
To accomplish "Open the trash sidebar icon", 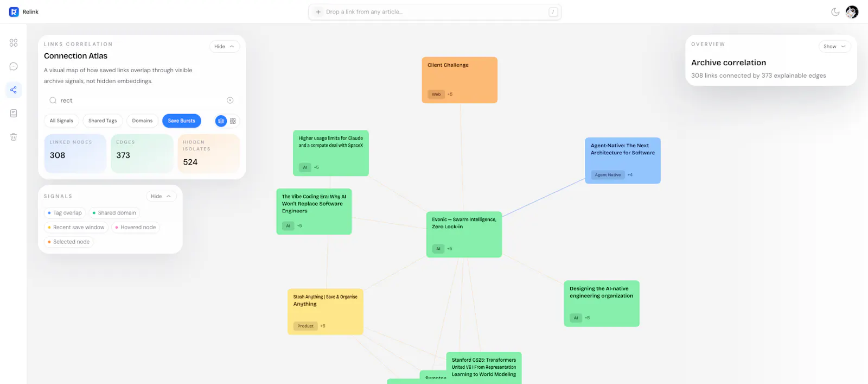I will (14, 137).
